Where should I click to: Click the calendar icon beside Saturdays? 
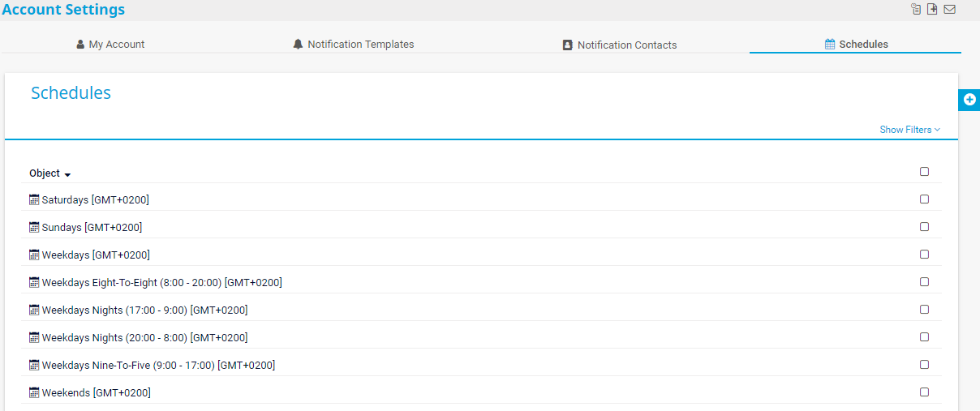point(34,199)
